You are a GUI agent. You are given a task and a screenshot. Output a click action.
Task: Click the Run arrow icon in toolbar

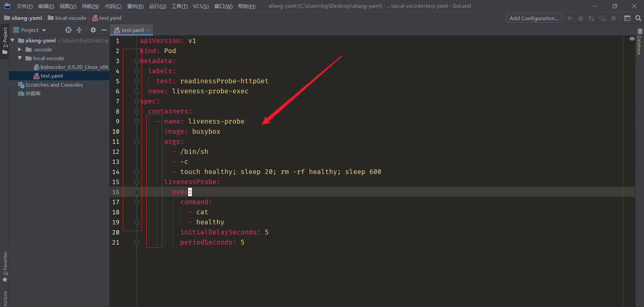pos(570,18)
